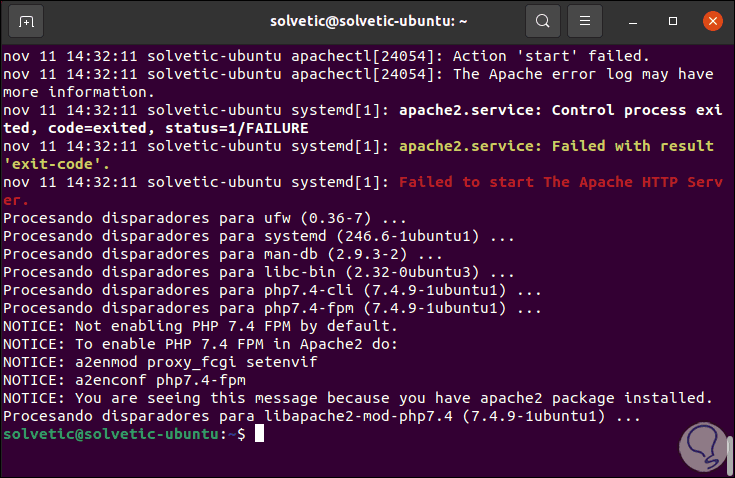
Task: Click 'Not enabling PHP 7.4 FPM' notice
Action: tap(200, 326)
